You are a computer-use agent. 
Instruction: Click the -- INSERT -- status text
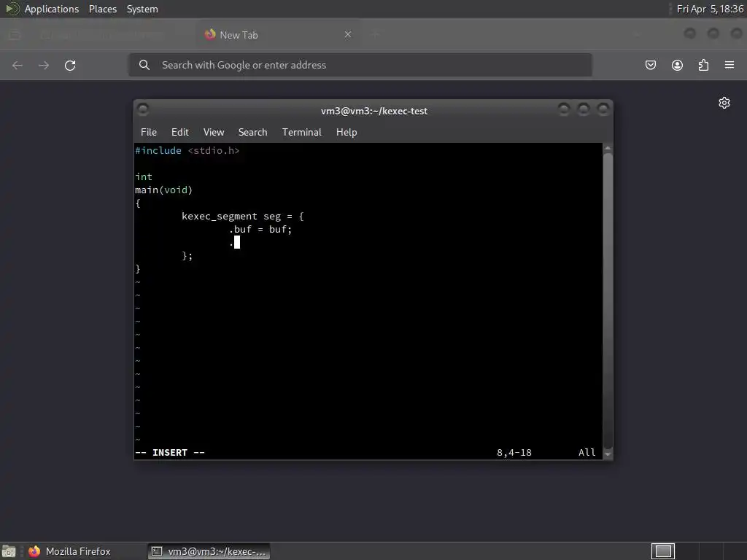click(x=170, y=452)
